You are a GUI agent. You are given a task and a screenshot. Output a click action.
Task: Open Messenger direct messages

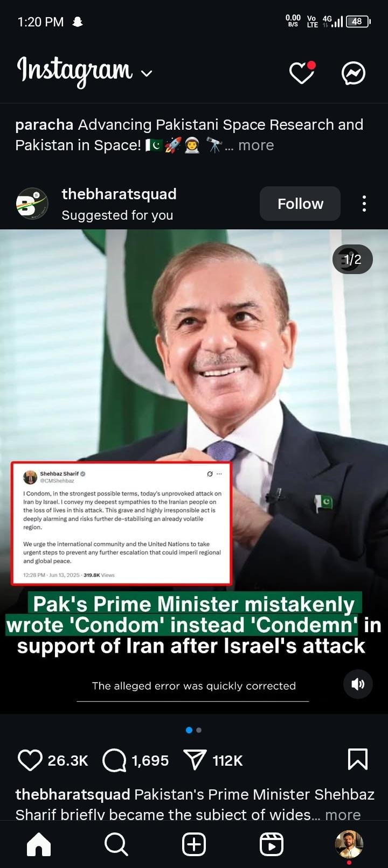[354, 73]
